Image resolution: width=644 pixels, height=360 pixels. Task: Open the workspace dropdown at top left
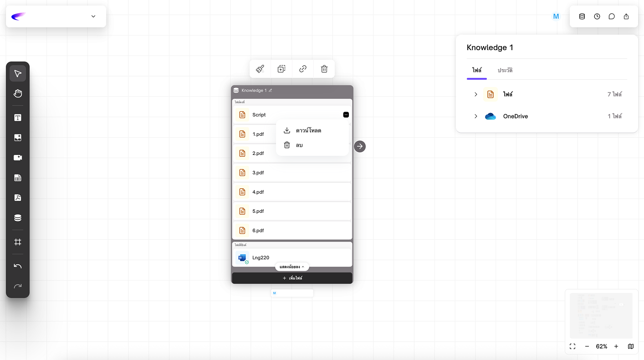click(93, 16)
